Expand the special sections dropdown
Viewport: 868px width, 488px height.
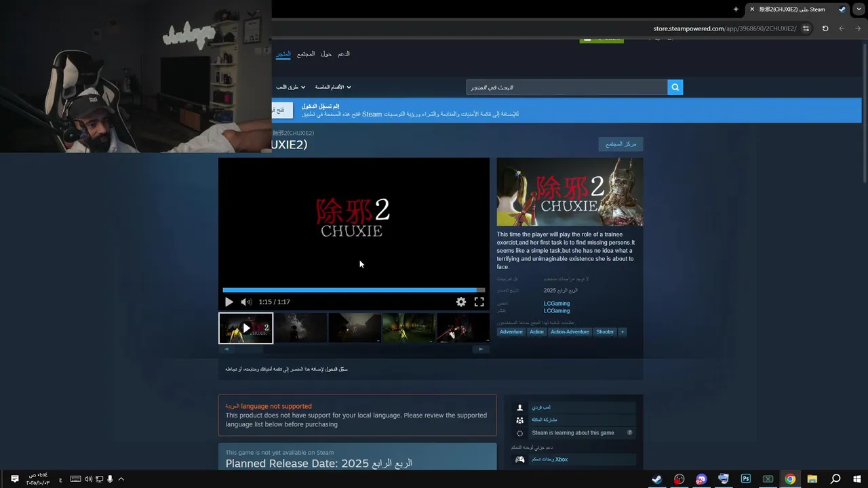pyautogui.click(x=333, y=87)
